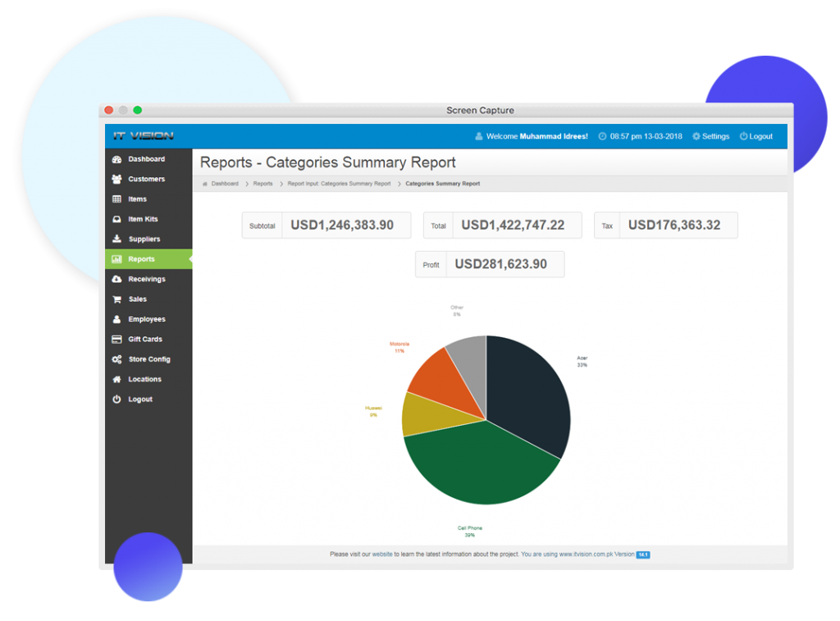Screen dimensions: 840x621
Task: Click the Item Kits briefcase icon
Action: (116, 219)
